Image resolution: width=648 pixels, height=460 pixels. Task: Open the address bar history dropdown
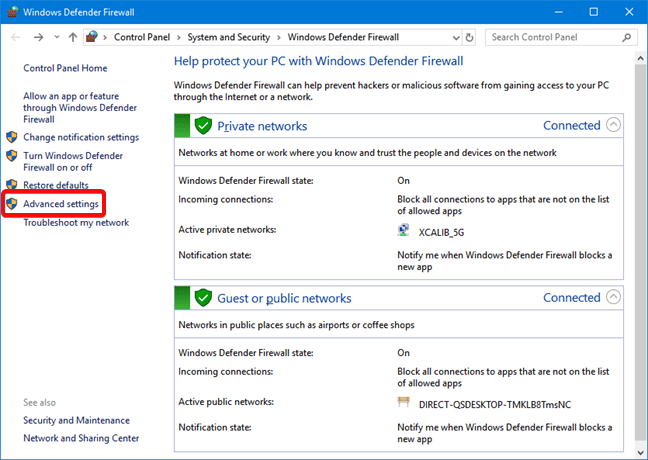456,38
